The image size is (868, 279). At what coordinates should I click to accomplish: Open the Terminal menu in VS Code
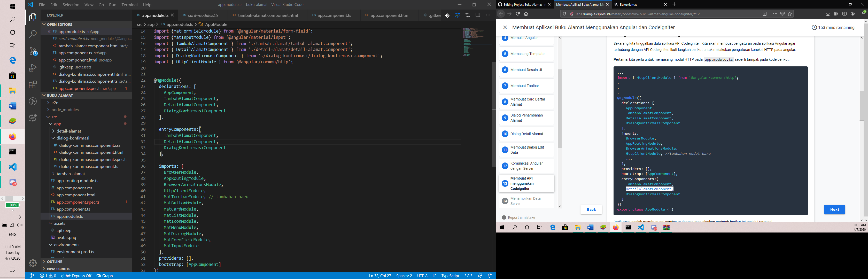click(129, 5)
